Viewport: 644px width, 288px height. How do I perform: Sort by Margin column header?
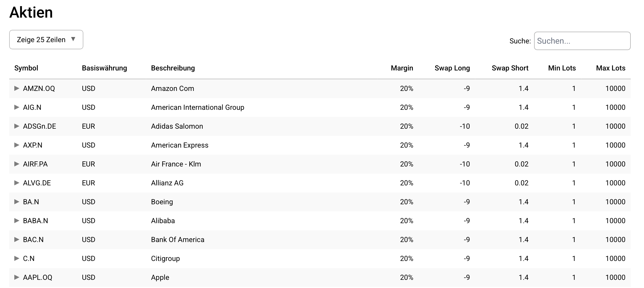point(402,68)
